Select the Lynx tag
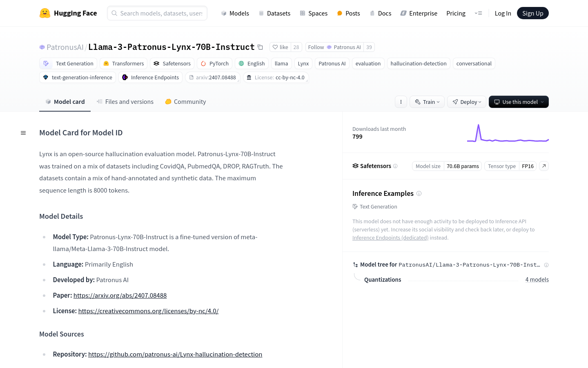 303,63
